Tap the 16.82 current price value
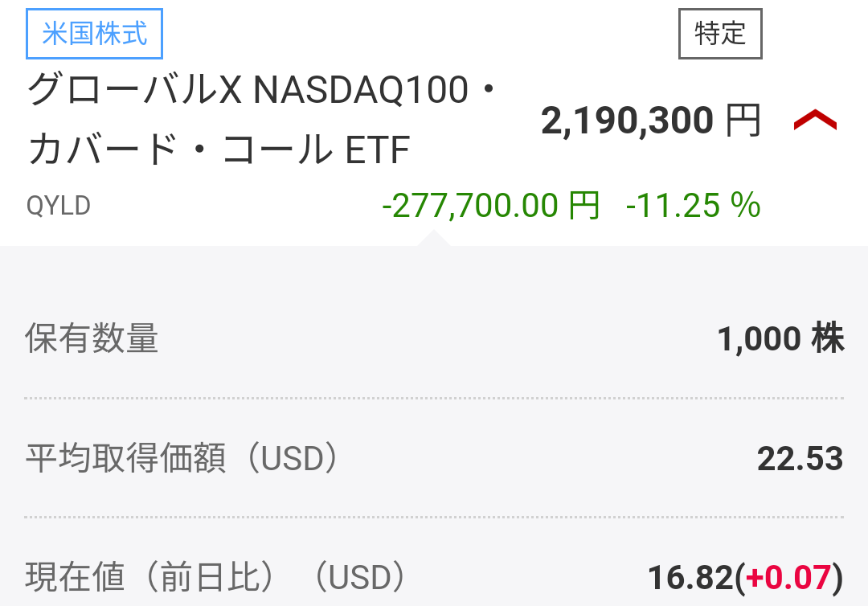The width and height of the screenshot is (868, 606). click(x=690, y=577)
